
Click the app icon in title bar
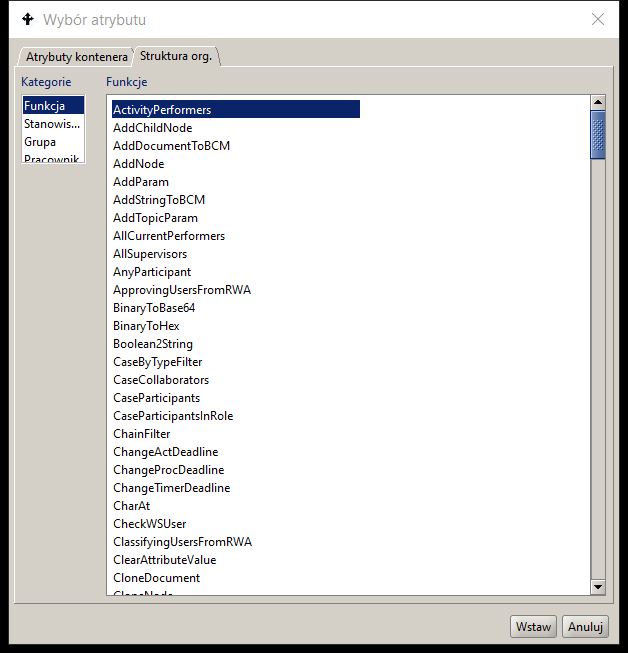[27, 19]
